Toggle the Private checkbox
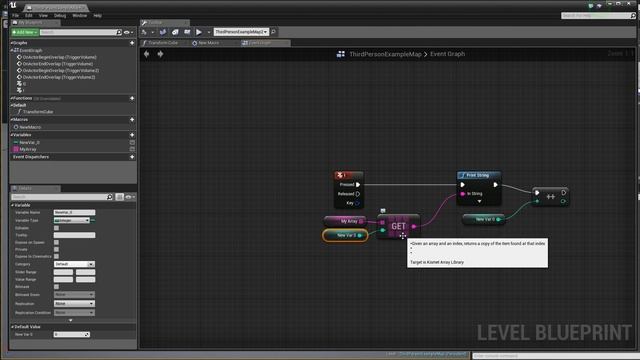640x360 pixels. [56, 249]
